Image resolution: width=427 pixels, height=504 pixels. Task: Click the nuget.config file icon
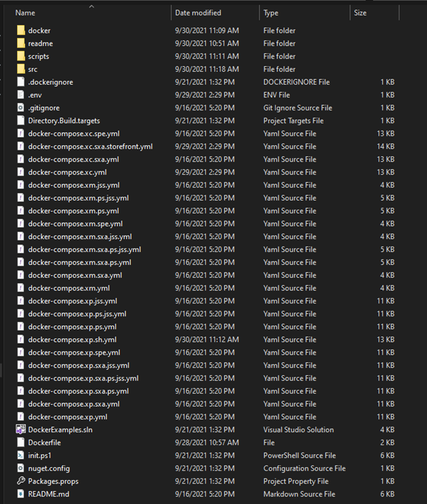21,468
